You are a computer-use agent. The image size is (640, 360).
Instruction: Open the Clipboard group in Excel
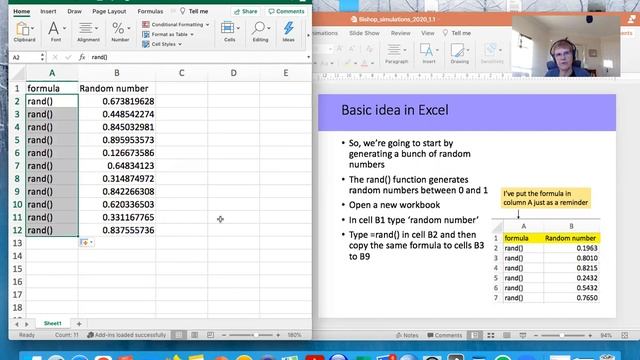(24, 32)
